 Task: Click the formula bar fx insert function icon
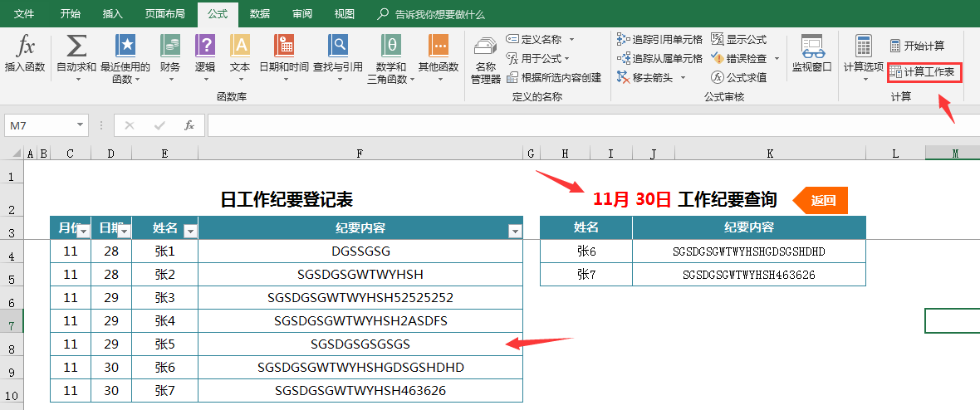189,125
